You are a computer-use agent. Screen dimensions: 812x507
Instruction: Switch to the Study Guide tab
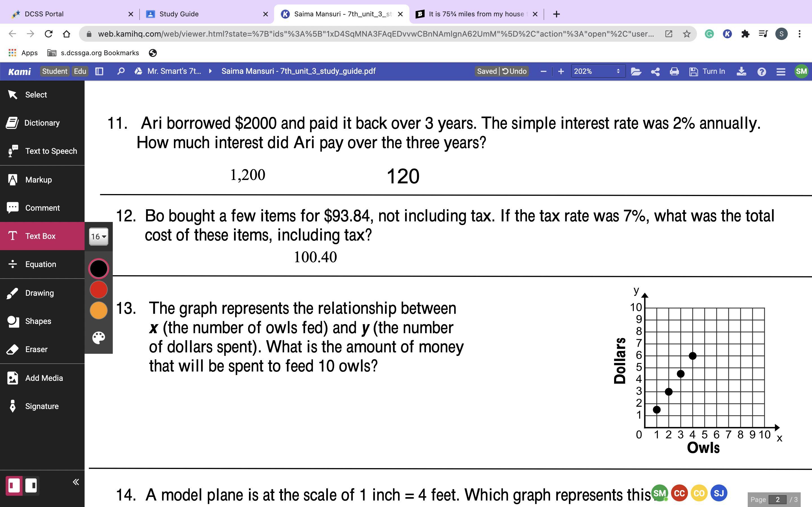coord(179,14)
